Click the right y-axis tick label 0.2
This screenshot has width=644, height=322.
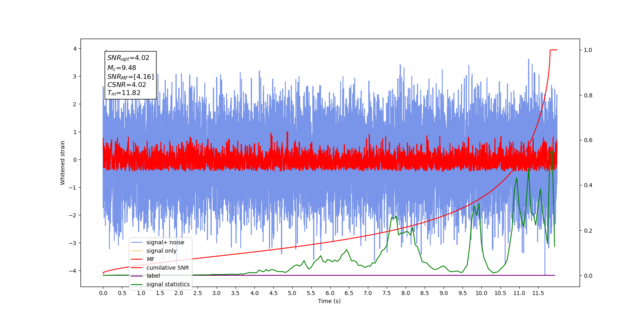(x=588, y=231)
